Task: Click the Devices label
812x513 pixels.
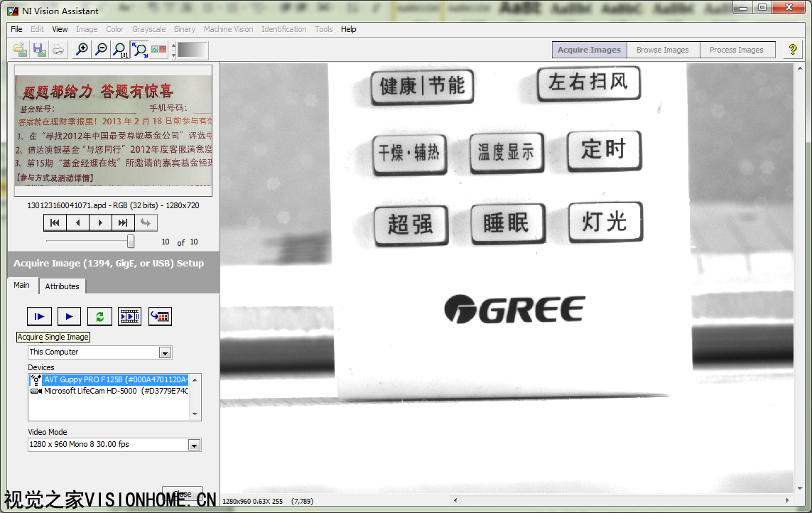Action: 41,367
